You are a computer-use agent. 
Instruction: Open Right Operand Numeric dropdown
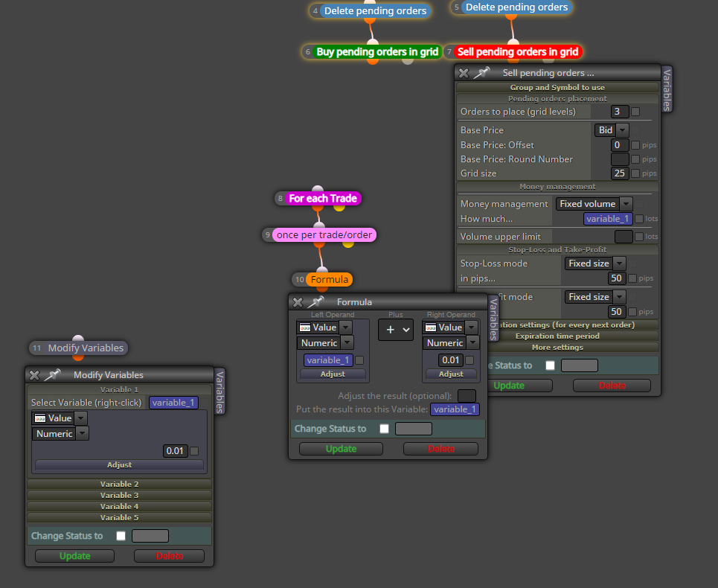point(451,342)
